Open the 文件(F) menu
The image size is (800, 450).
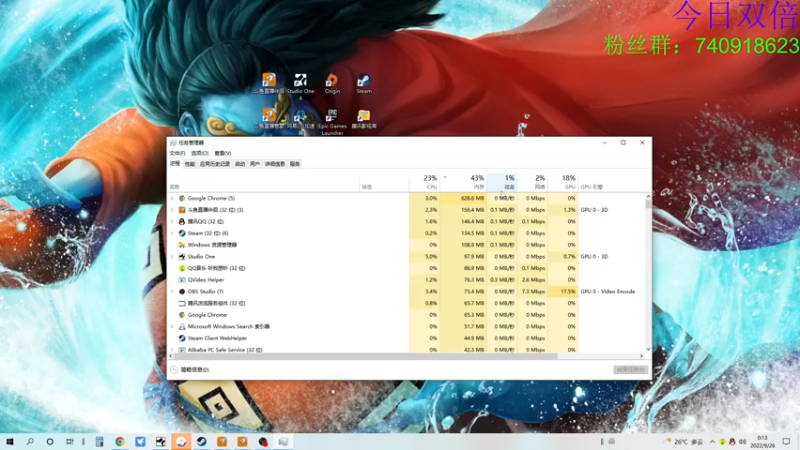(178, 153)
